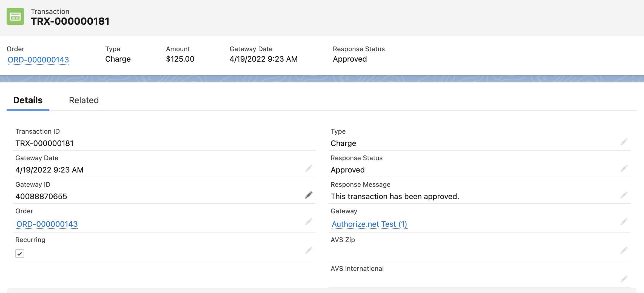Click the Recurring field label
Image resolution: width=644 pixels, height=293 pixels.
[30, 240]
